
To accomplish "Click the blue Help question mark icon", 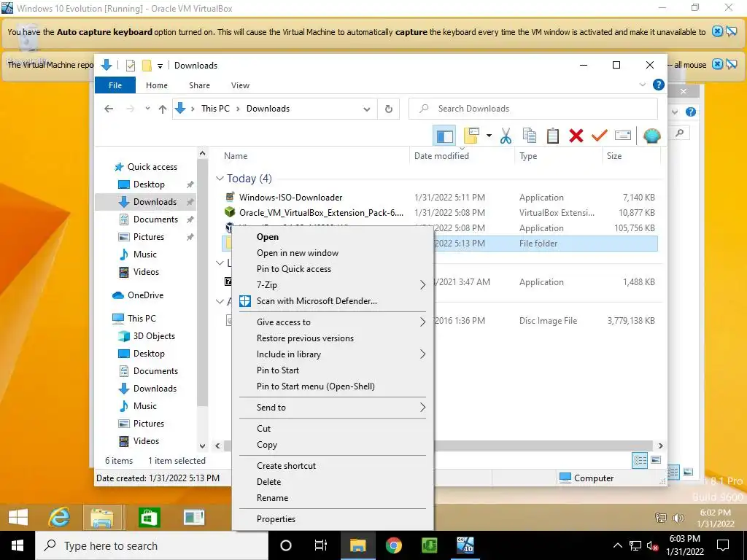I will [659, 85].
